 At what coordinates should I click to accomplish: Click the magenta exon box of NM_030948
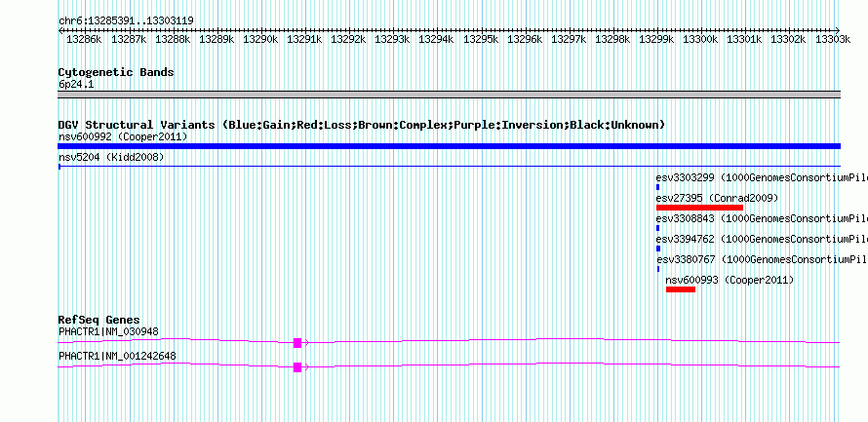[297, 343]
